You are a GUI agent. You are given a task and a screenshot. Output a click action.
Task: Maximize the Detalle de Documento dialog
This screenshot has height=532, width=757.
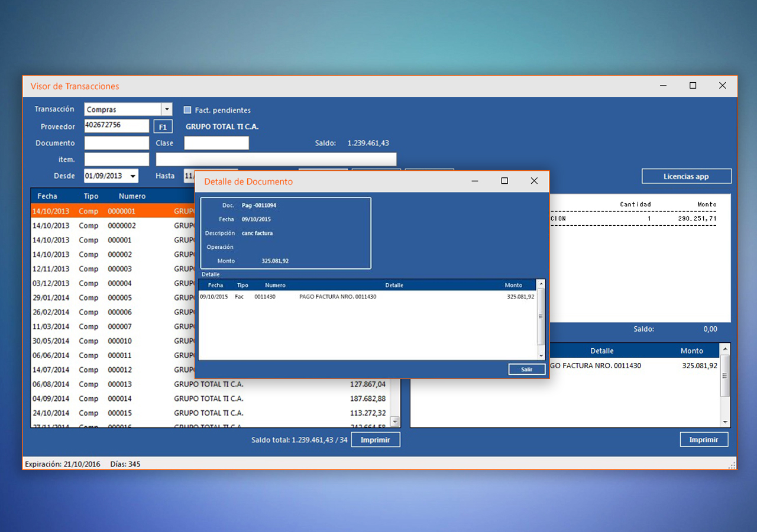pyautogui.click(x=504, y=181)
